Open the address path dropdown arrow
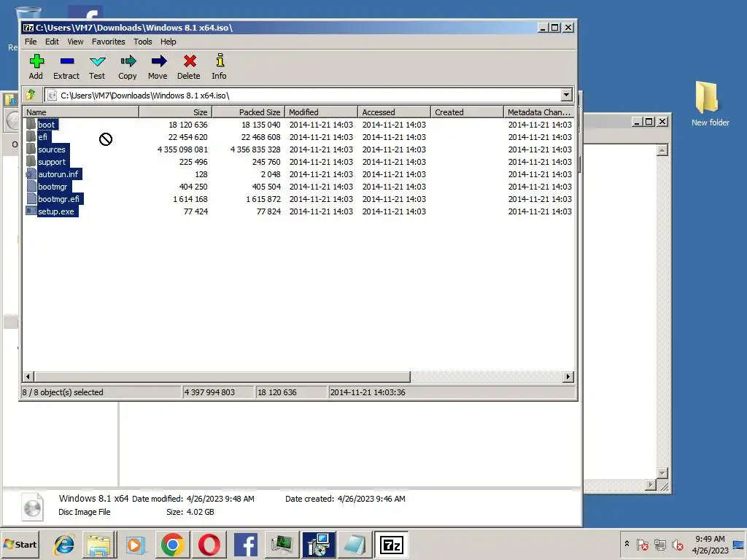 tap(566, 95)
